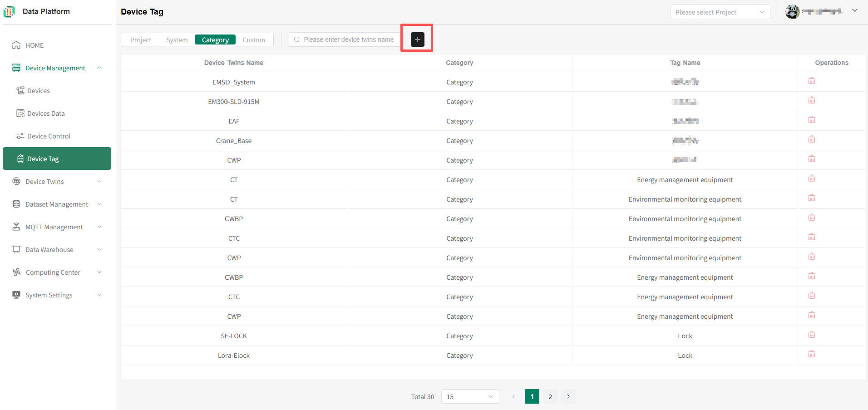
Task: Select the System filter option
Action: [x=177, y=40]
